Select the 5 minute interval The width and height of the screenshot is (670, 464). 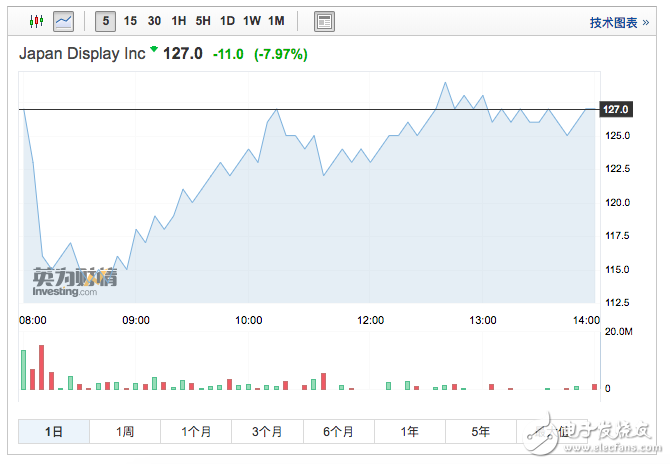point(105,21)
